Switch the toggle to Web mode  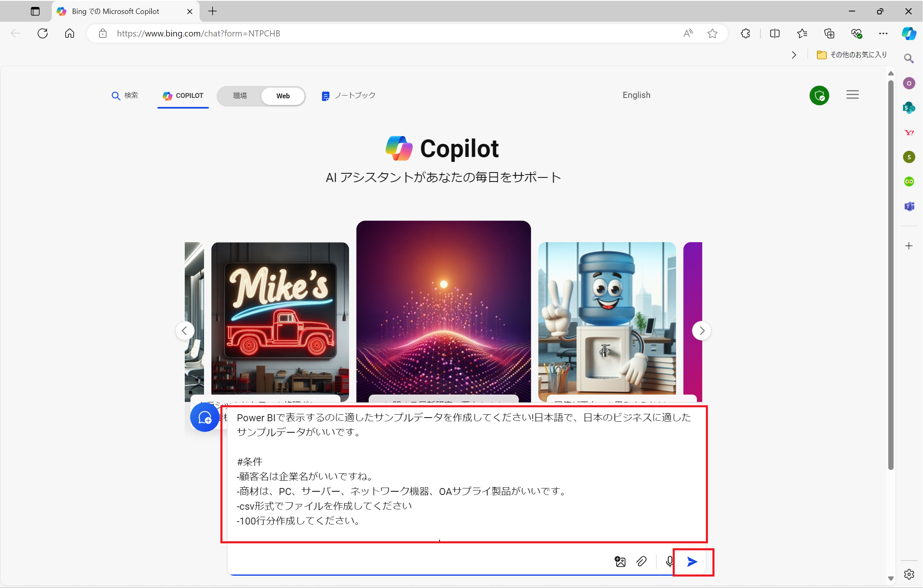[283, 96]
